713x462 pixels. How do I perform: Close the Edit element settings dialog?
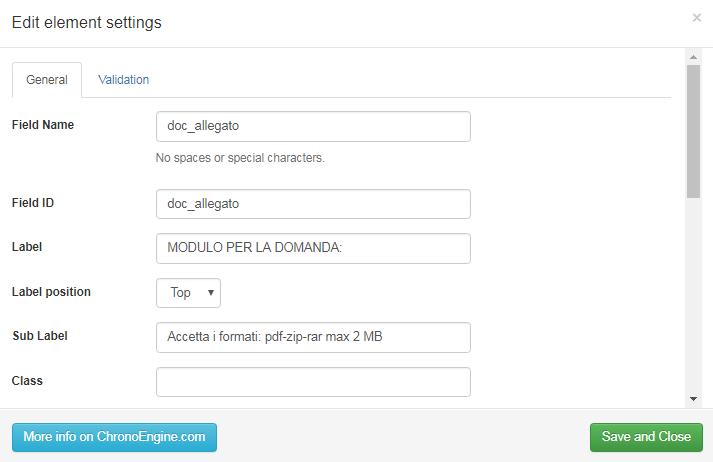696,18
